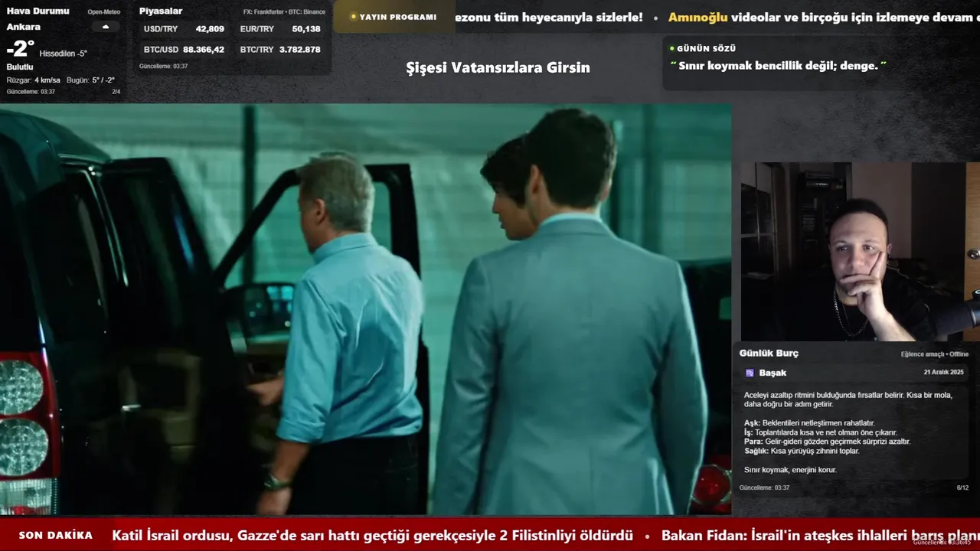Click the EUR/TRY rate cell

(280, 29)
